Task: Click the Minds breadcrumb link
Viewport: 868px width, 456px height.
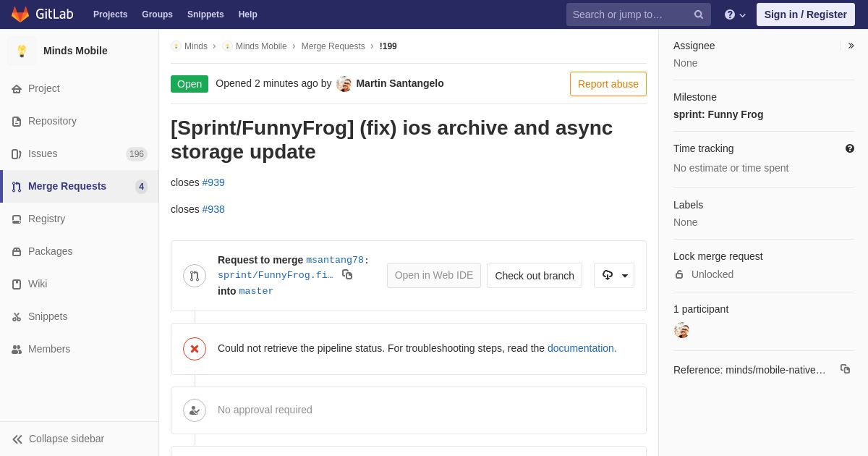Action: click(196, 46)
